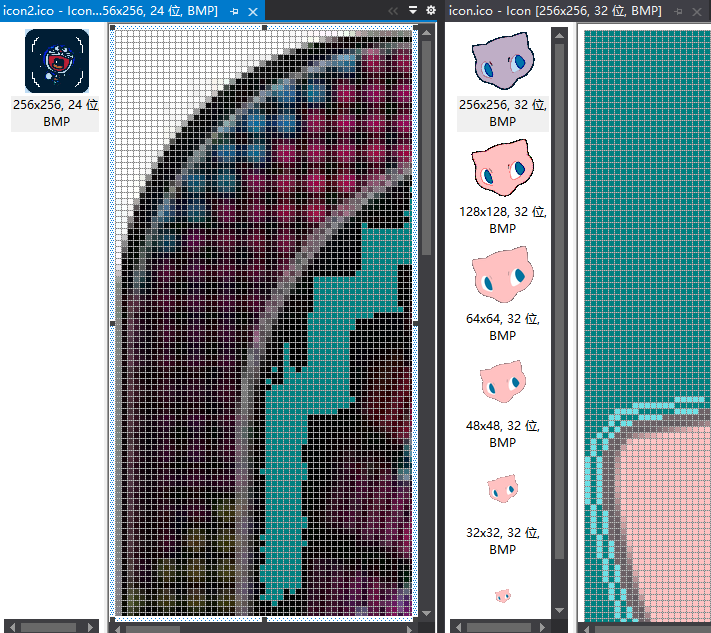Click the '32x32, 32 位, BMP' label text
The image size is (711, 633).
point(502,541)
